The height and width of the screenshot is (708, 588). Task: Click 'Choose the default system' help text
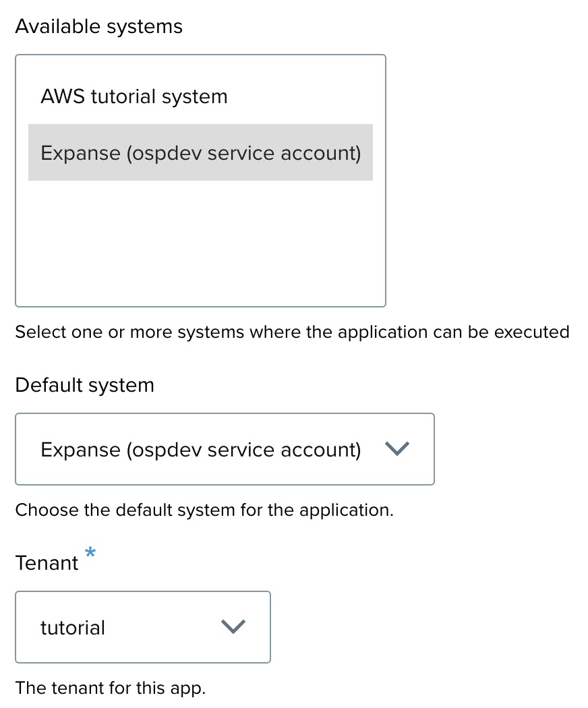pyautogui.click(x=204, y=510)
